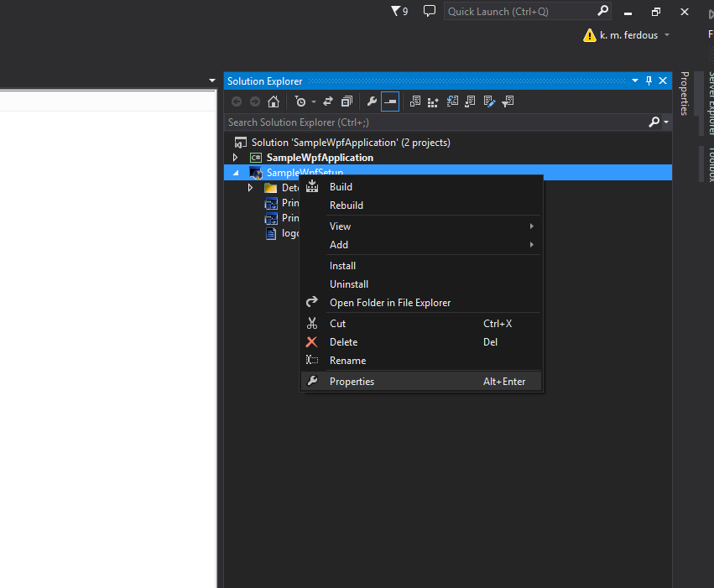Click the Refresh icon in Solution Explorer toolbar
Image resolution: width=714 pixels, height=588 pixels.
[326, 101]
